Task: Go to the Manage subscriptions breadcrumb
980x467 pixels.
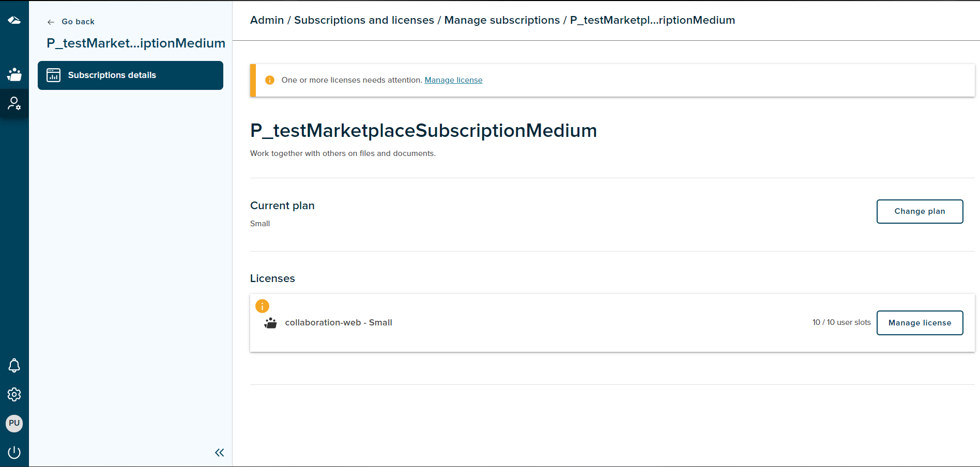Action: tap(502, 20)
